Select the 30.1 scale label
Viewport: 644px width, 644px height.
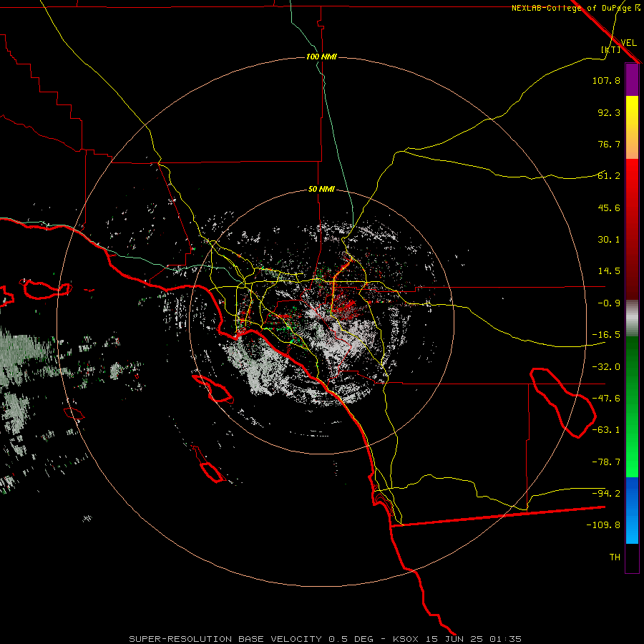pos(609,240)
